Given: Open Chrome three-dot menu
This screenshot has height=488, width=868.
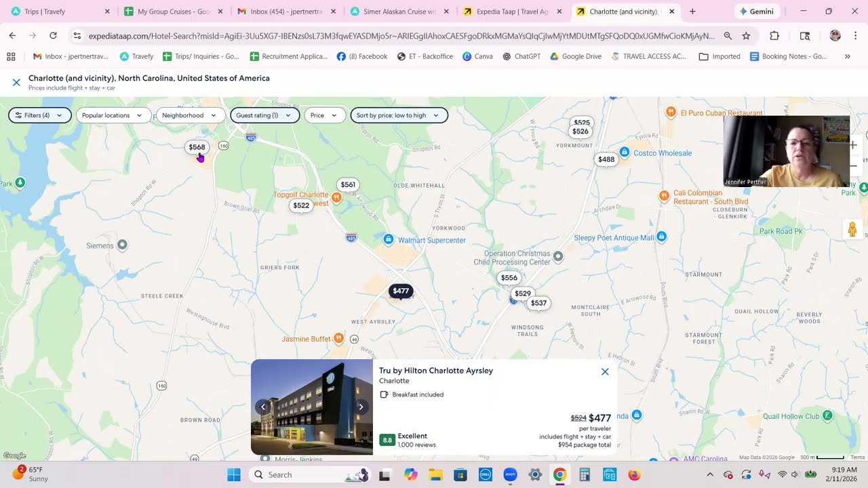Looking at the screenshot, I should pyautogui.click(x=856, y=36).
